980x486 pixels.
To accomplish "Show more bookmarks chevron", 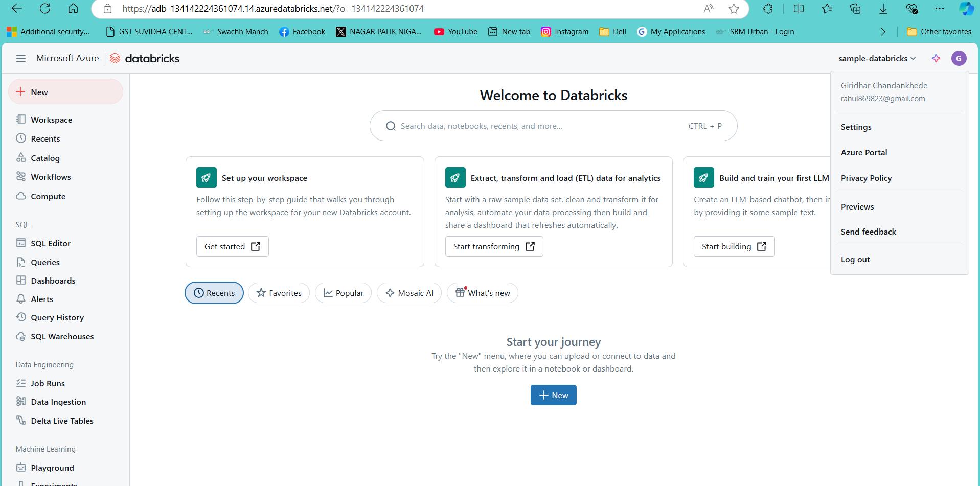I will [883, 32].
